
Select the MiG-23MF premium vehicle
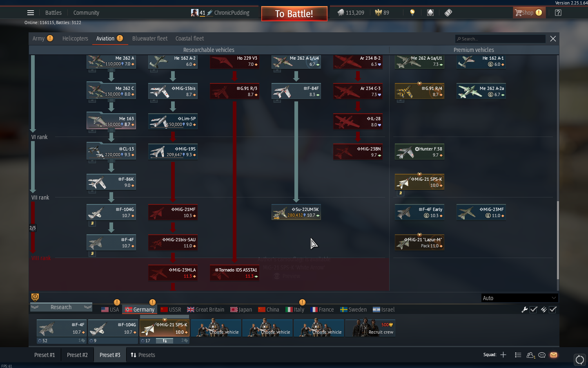point(481,212)
